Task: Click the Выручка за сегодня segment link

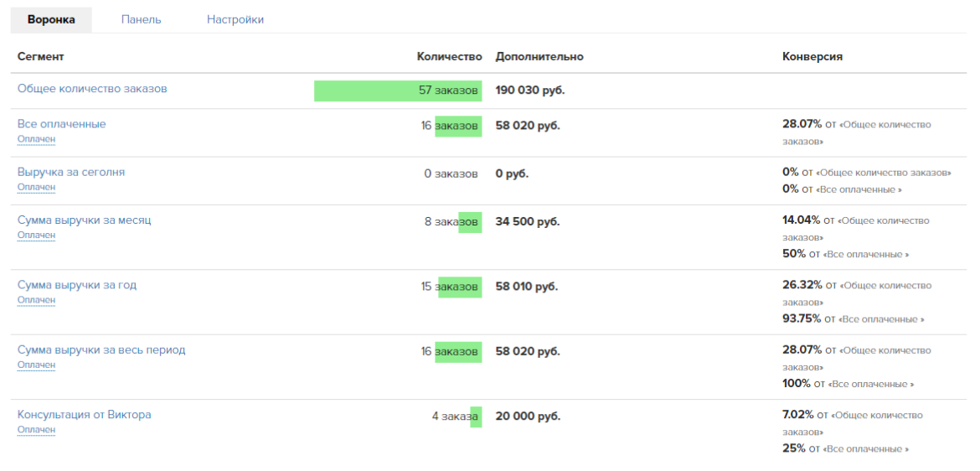Action: (x=71, y=172)
